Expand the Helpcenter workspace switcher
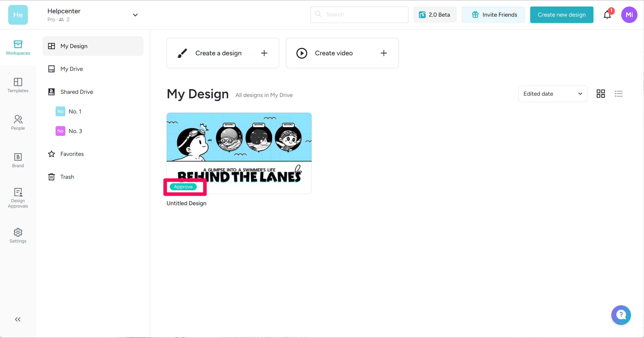This screenshot has height=338, width=644. [x=135, y=15]
